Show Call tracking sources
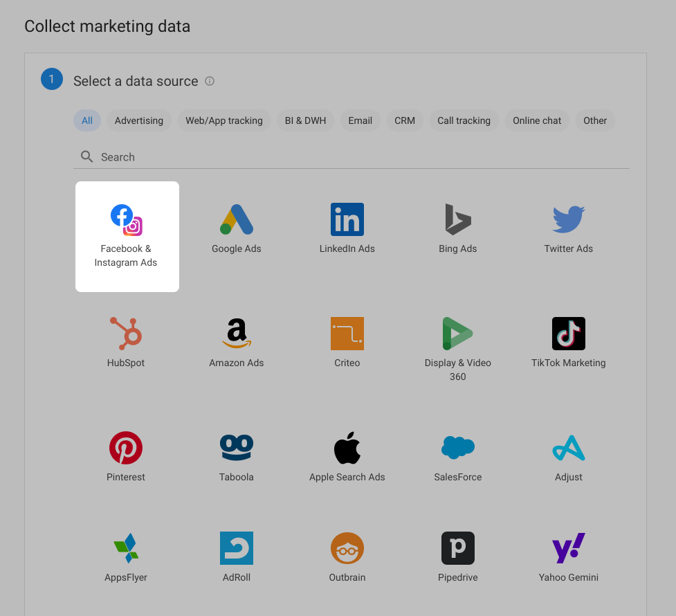This screenshot has height=616, width=676. tap(464, 120)
